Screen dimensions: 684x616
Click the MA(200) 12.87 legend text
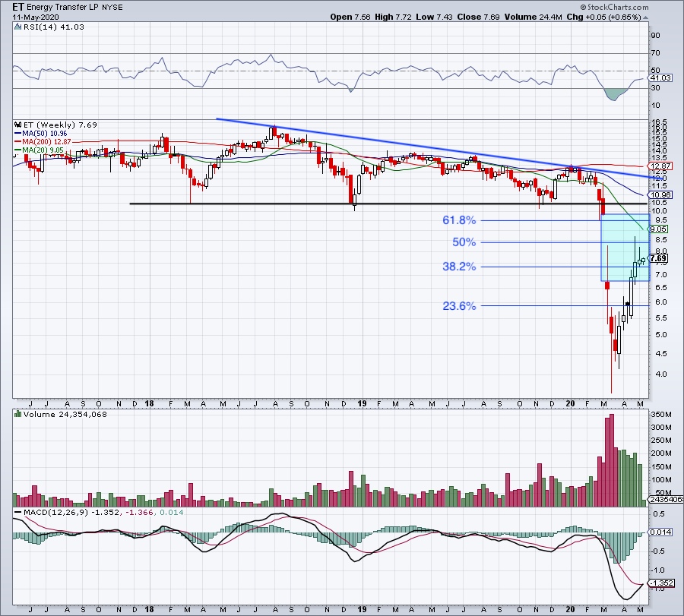pos(46,142)
